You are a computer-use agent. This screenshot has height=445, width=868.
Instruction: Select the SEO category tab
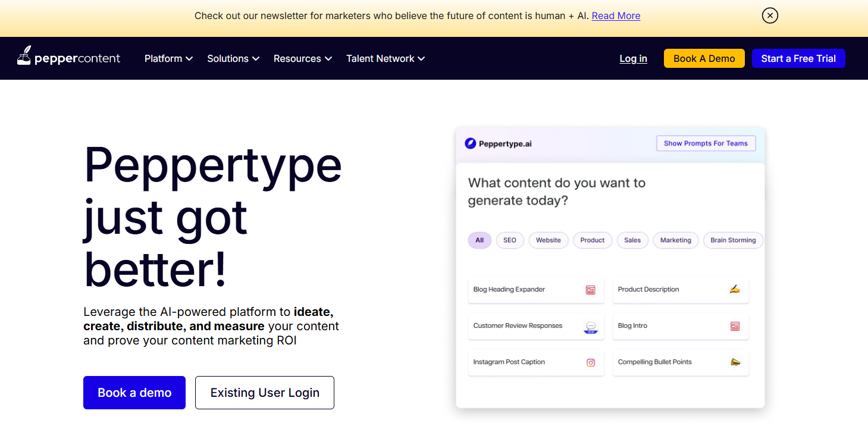pyautogui.click(x=510, y=240)
